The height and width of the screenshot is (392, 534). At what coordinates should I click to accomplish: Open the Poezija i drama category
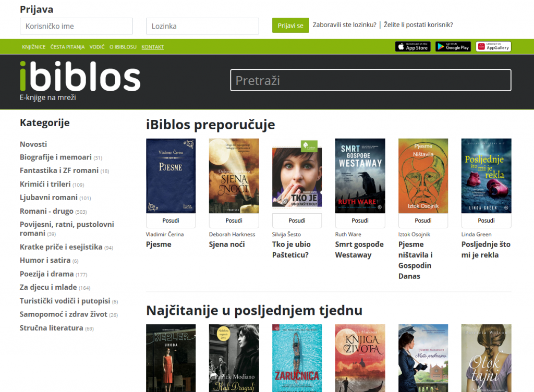pos(47,274)
